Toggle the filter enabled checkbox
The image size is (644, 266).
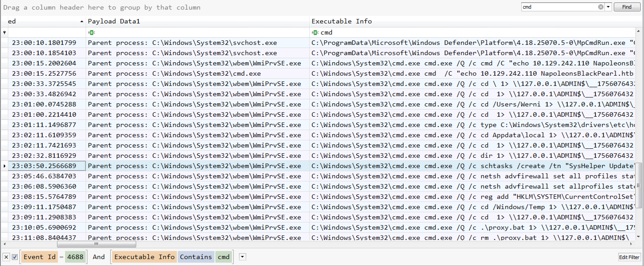[x=15, y=257]
